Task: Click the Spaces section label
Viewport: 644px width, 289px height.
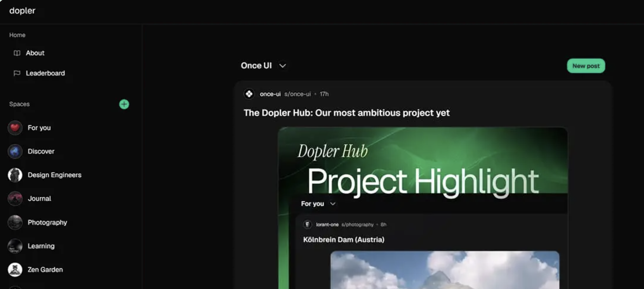Action: click(19, 104)
